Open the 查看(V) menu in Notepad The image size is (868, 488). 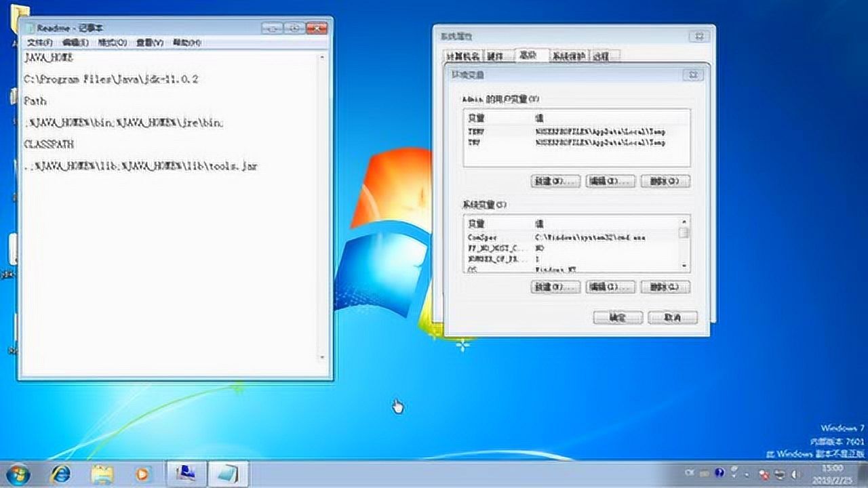pos(150,42)
